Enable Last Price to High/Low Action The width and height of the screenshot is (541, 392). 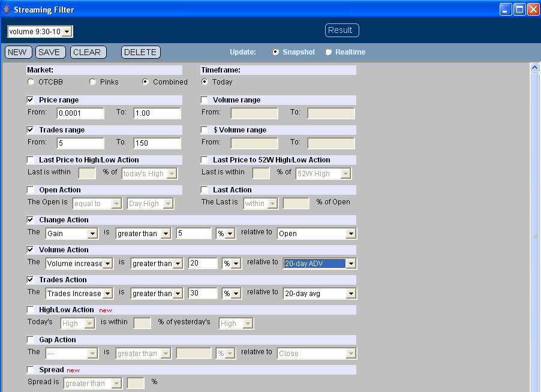click(x=31, y=159)
